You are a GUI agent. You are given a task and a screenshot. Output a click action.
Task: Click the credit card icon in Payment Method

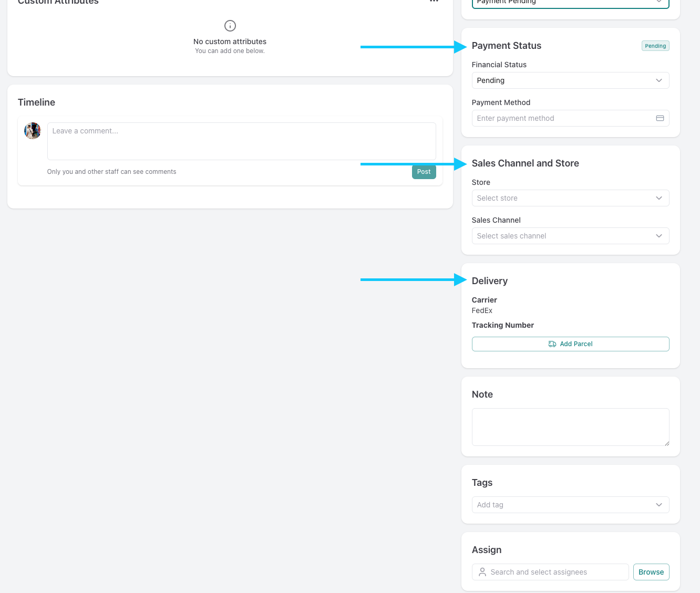click(660, 118)
